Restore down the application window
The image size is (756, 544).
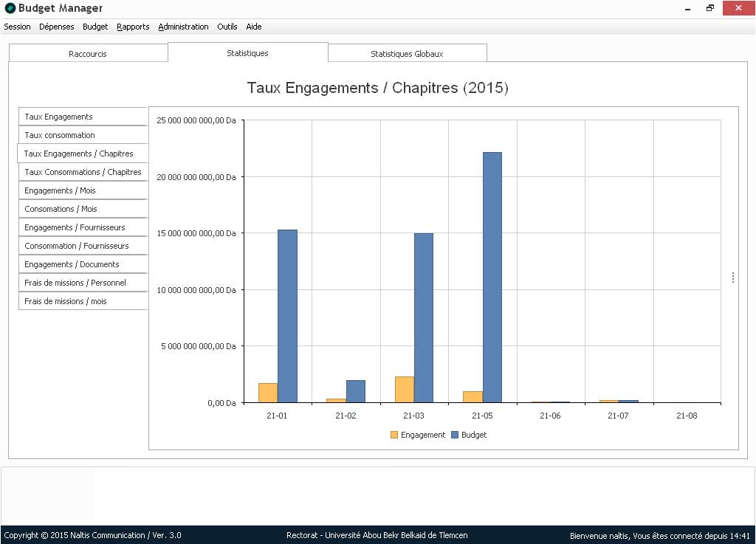709,8
